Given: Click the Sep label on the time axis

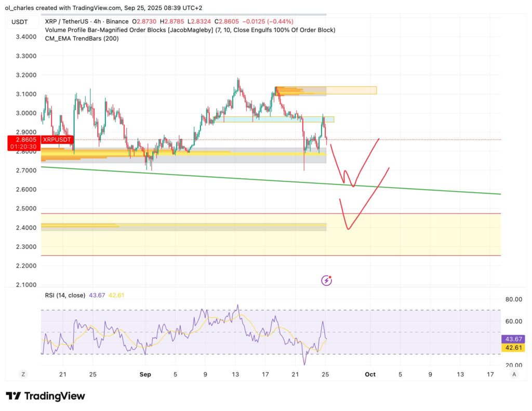Looking at the screenshot, I should [145, 374].
